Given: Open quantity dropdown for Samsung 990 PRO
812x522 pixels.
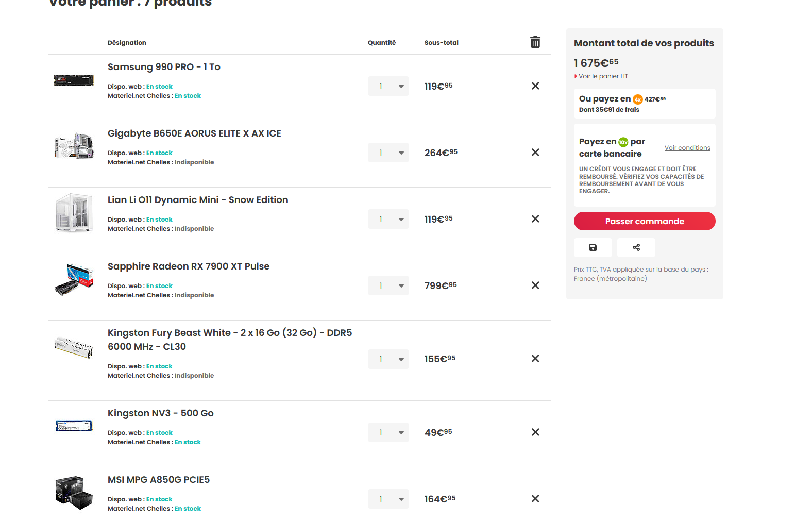Looking at the screenshot, I should [x=388, y=86].
